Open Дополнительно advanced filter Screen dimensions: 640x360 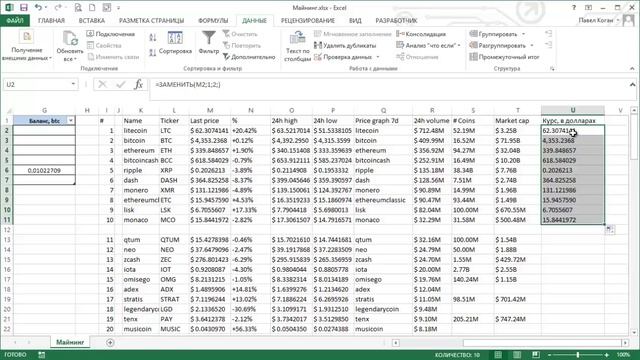[249, 57]
